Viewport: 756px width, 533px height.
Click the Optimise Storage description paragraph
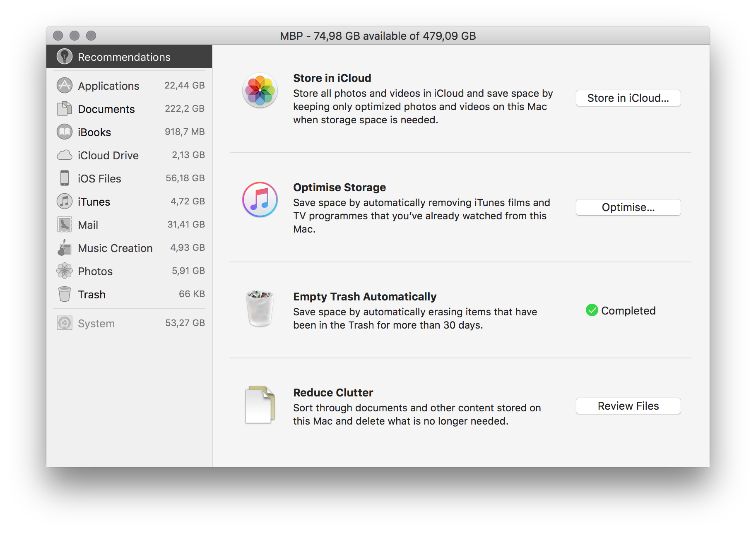click(x=421, y=216)
